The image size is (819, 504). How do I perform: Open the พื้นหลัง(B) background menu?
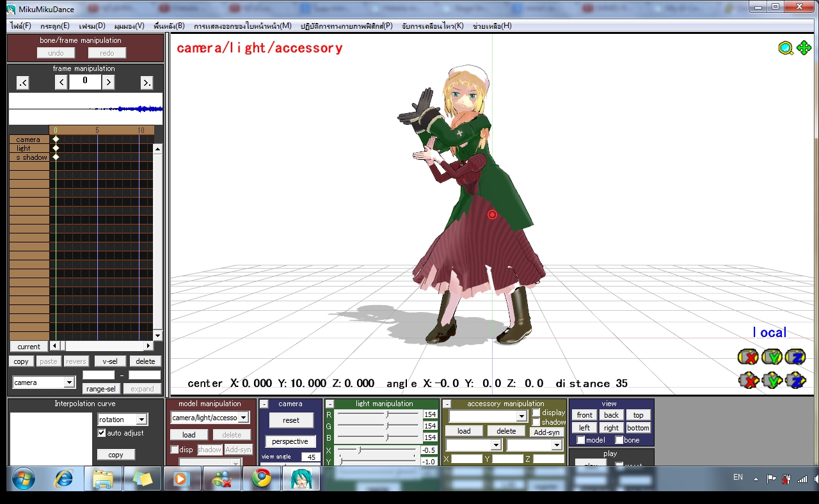[x=169, y=26]
